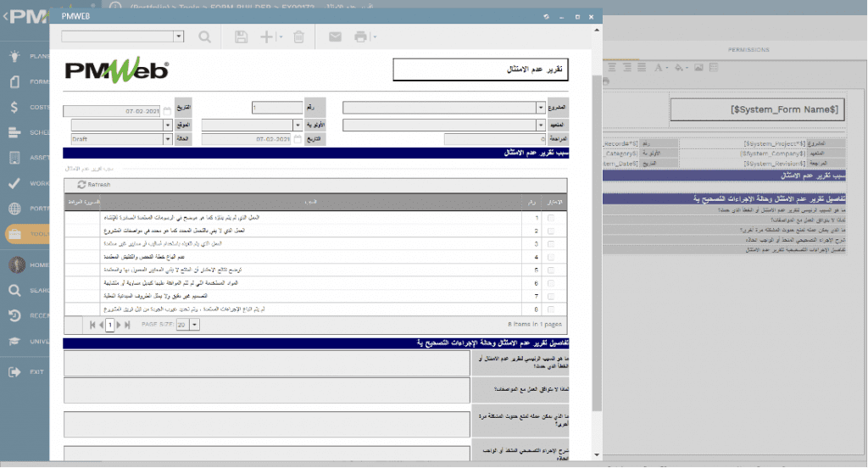Click the save floppy disk icon
868x468 pixels.
pos(241,37)
